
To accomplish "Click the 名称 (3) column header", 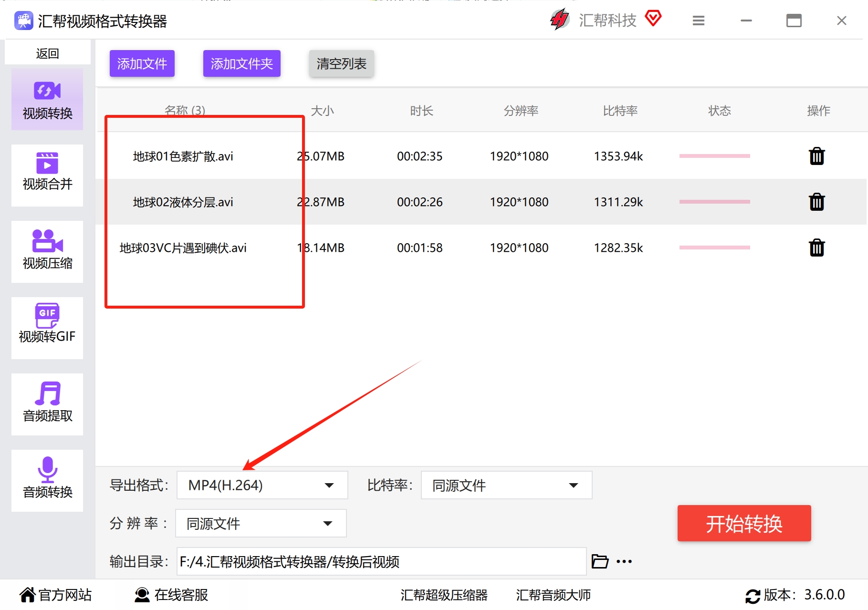I will click(x=185, y=111).
